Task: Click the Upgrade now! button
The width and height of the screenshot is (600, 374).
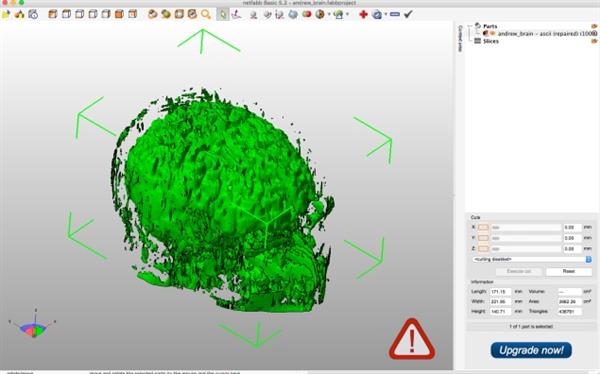Action: [x=531, y=350]
